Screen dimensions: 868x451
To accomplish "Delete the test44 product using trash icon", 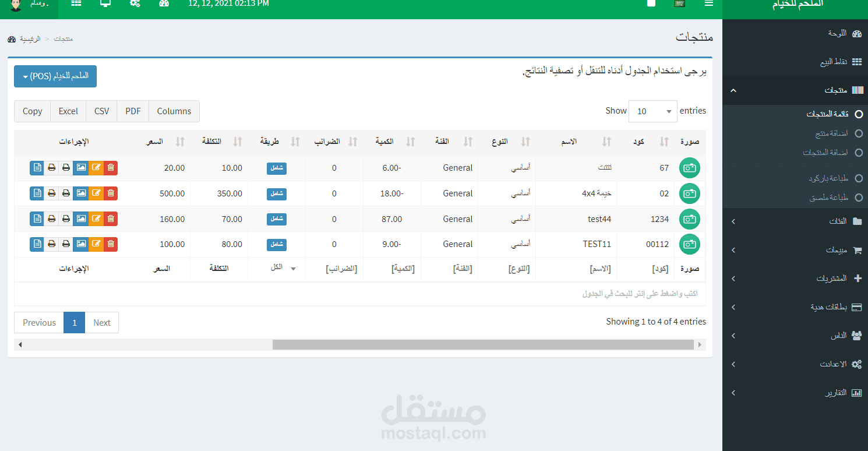I will pos(111,219).
